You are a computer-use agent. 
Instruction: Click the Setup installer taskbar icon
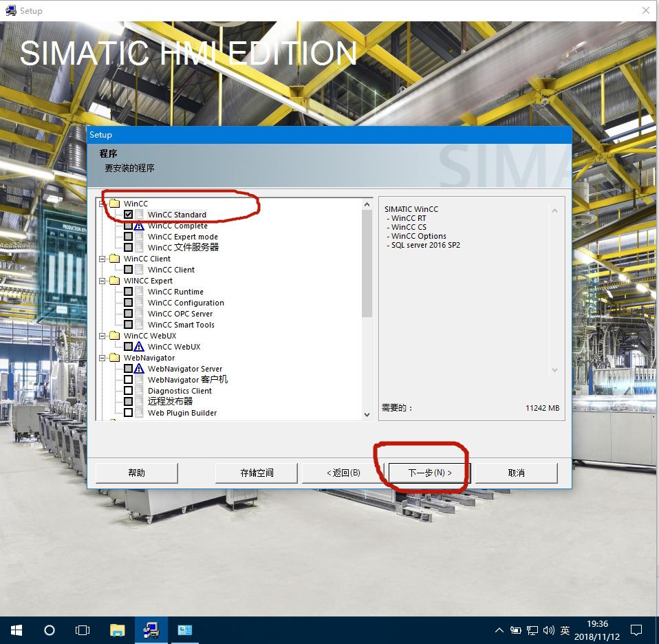[x=151, y=630]
